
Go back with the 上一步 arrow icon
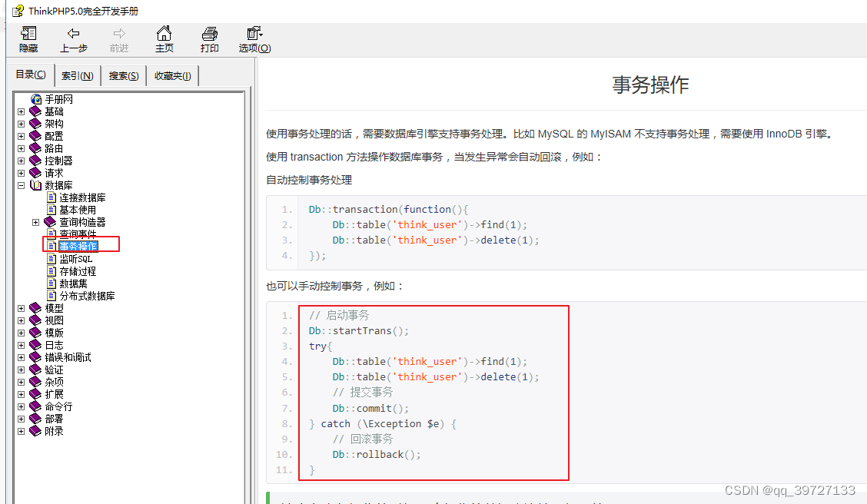pos(74,34)
